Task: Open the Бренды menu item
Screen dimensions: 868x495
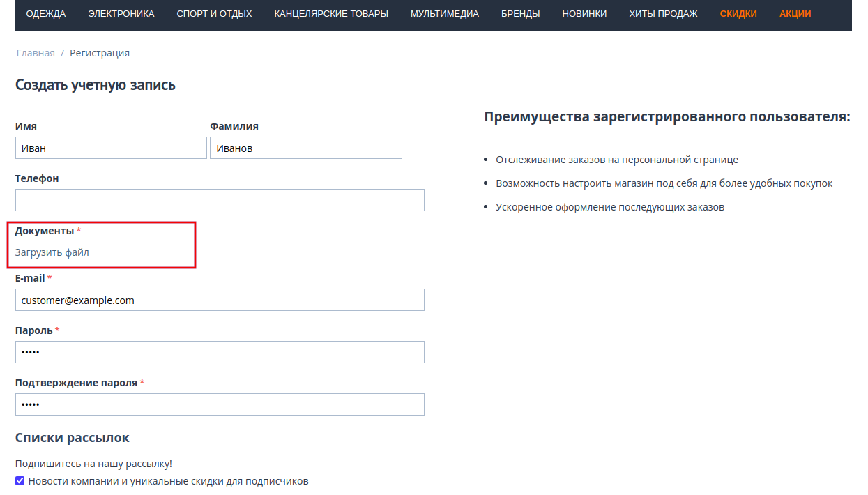Action: (x=520, y=14)
